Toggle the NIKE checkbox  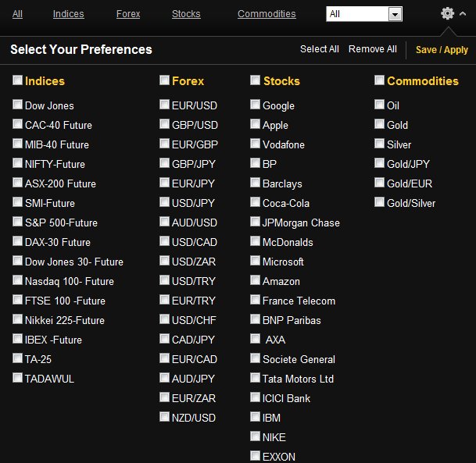[256, 436]
